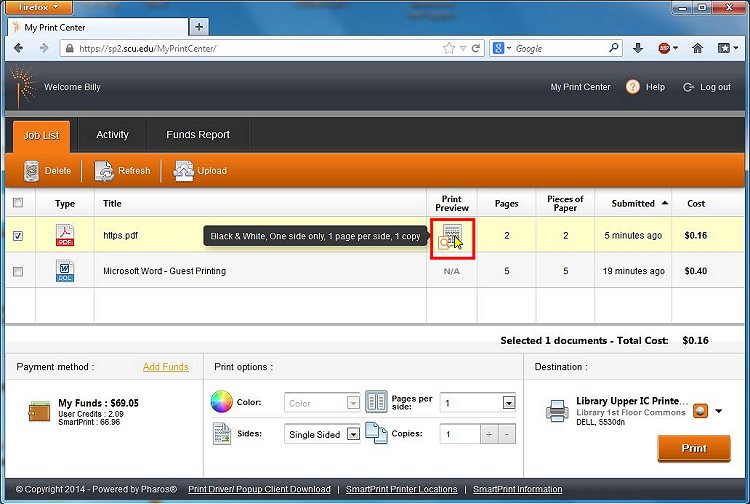750x504 pixels.
Task: Switch to the Job List tab
Action: point(42,135)
